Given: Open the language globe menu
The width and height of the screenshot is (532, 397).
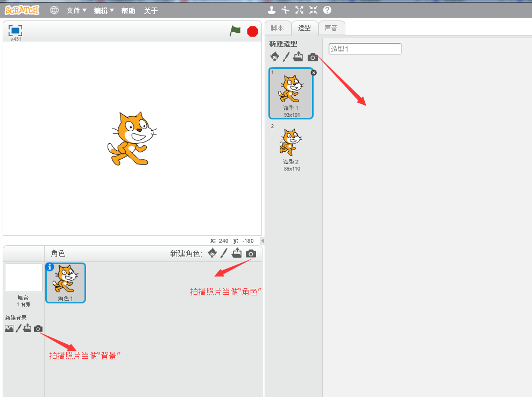Looking at the screenshot, I should [x=54, y=10].
